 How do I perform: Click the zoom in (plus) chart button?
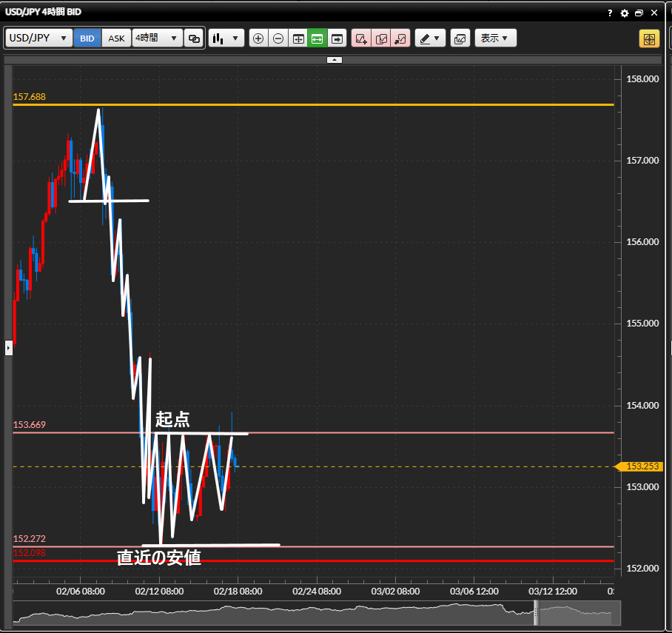pos(258,38)
